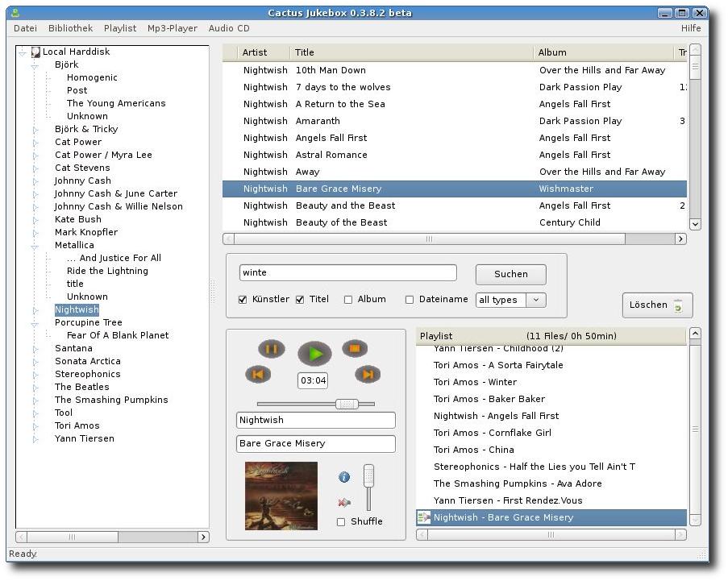Pause playback with the pause icon

click(x=272, y=349)
